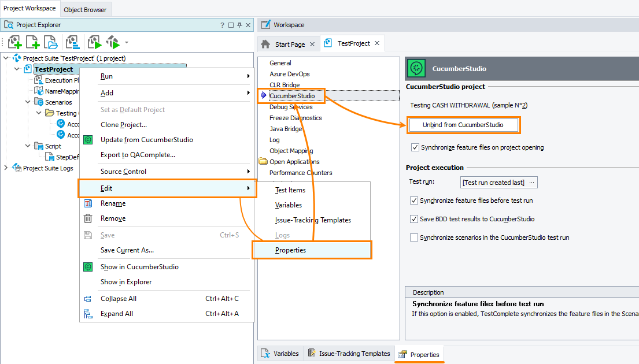The height and width of the screenshot is (364, 639).
Task: Click the run project suite play icon
Action: 112,42
